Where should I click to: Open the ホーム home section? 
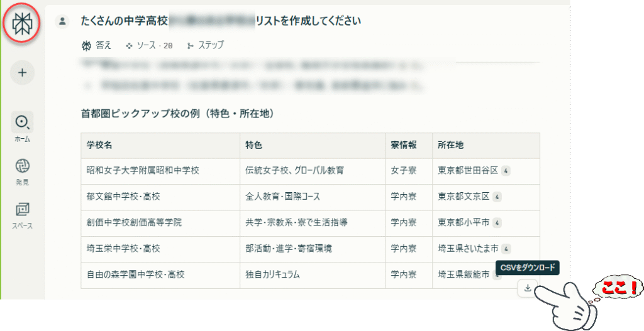pos(22,128)
